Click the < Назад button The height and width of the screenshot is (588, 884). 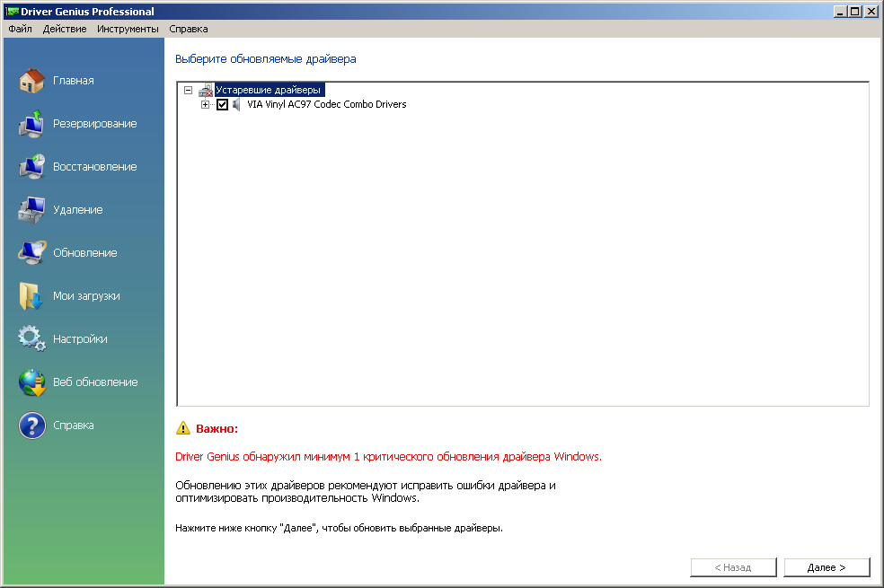[733, 567]
